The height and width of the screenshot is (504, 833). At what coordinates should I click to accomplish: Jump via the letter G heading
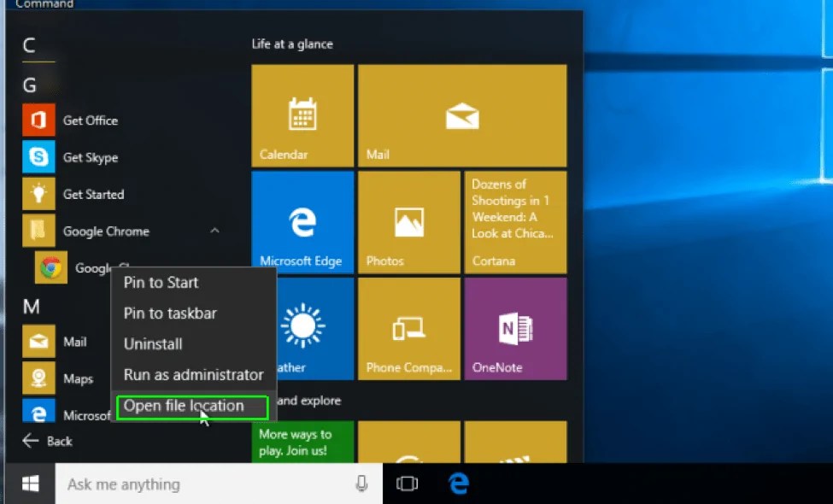pos(29,84)
